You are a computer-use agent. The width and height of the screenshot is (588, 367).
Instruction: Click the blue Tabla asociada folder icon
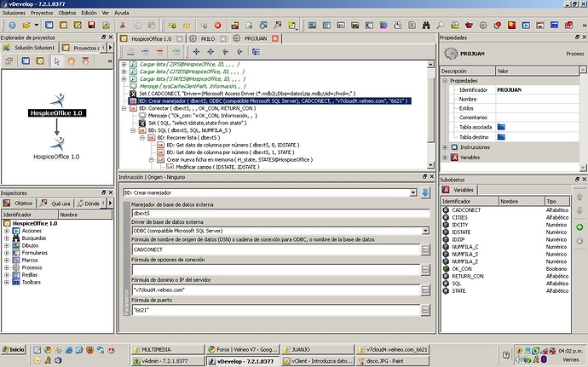(501, 127)
